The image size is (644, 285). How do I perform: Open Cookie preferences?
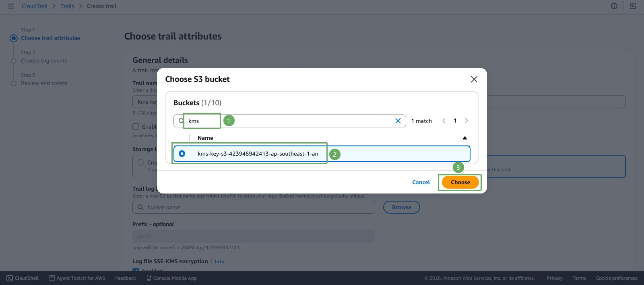coord(617,278)
